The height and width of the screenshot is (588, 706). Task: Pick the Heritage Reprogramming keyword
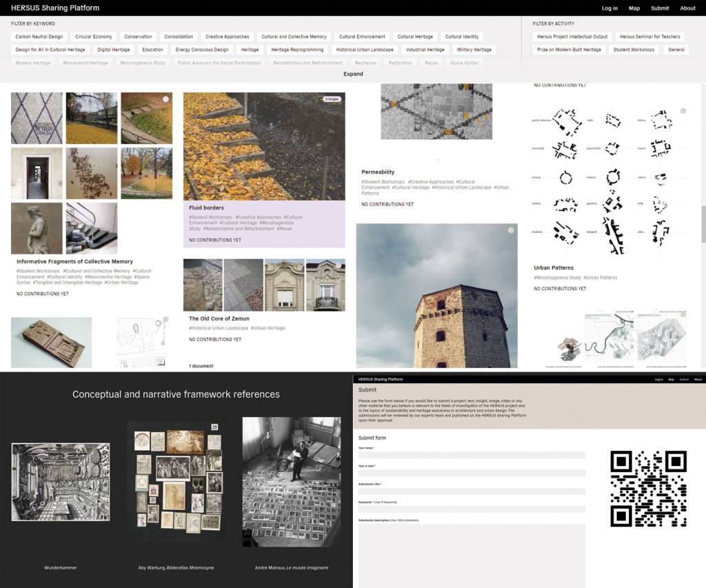[x=297, y=50]
